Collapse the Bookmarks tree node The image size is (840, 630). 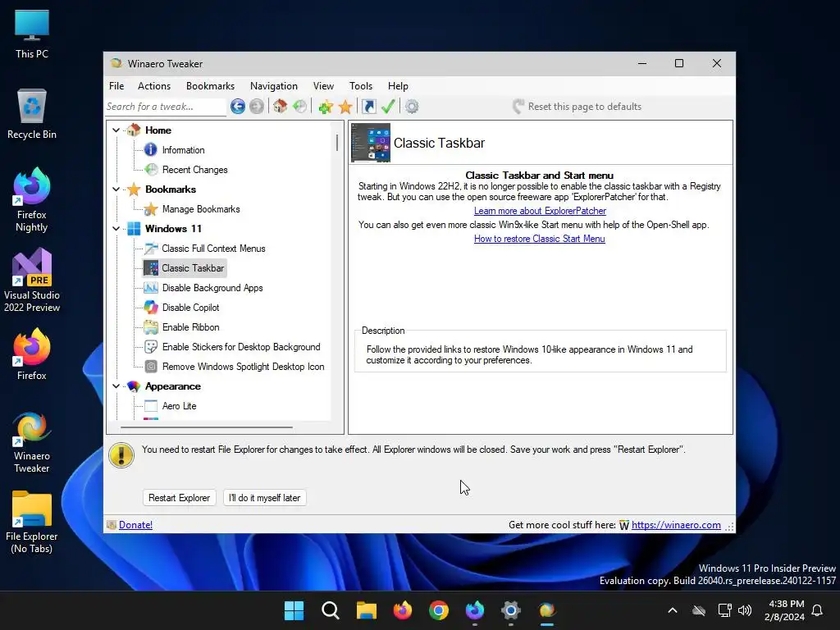pos(116,189)
